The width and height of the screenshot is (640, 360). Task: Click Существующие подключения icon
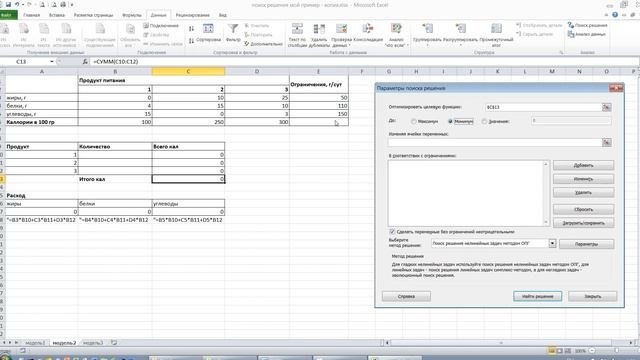pos(100,29)
